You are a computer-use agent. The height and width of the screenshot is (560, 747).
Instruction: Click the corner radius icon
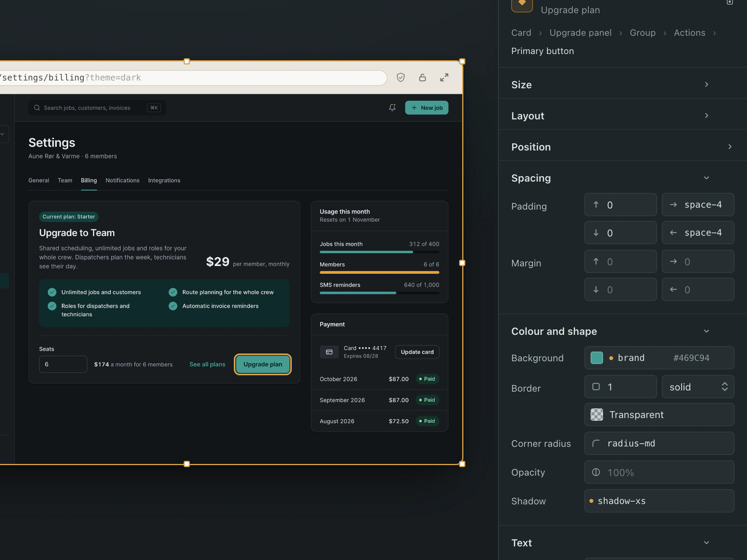(596, 443)
